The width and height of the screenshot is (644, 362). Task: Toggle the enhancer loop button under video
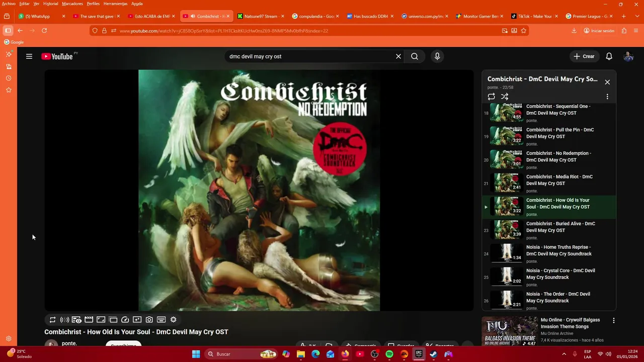[x=52, y=320]
